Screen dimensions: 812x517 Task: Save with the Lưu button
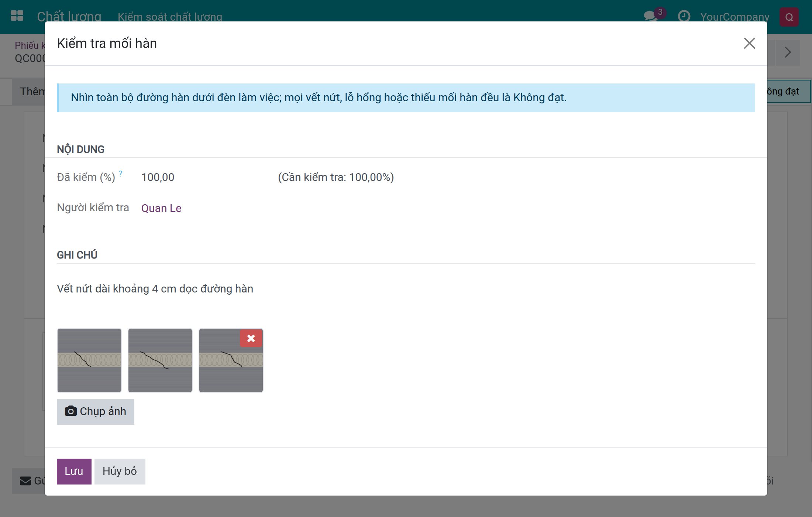click(x=74, y=471)
